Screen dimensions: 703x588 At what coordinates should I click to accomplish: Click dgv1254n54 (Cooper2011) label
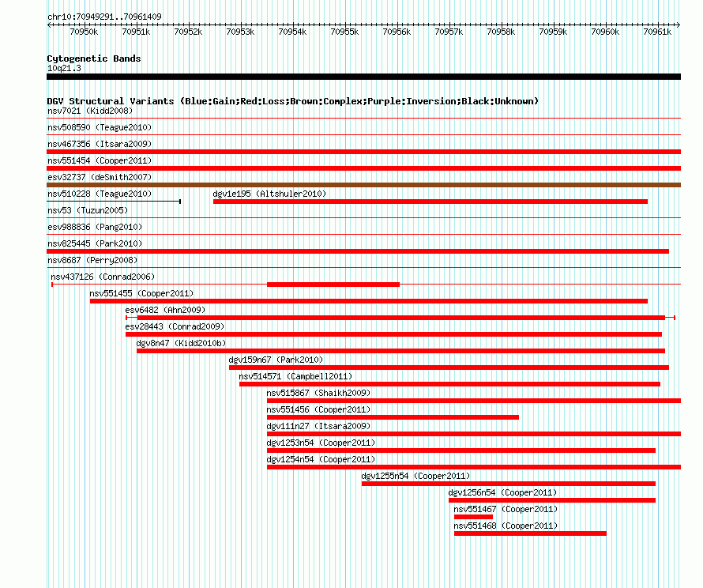[x=321, y=459]
